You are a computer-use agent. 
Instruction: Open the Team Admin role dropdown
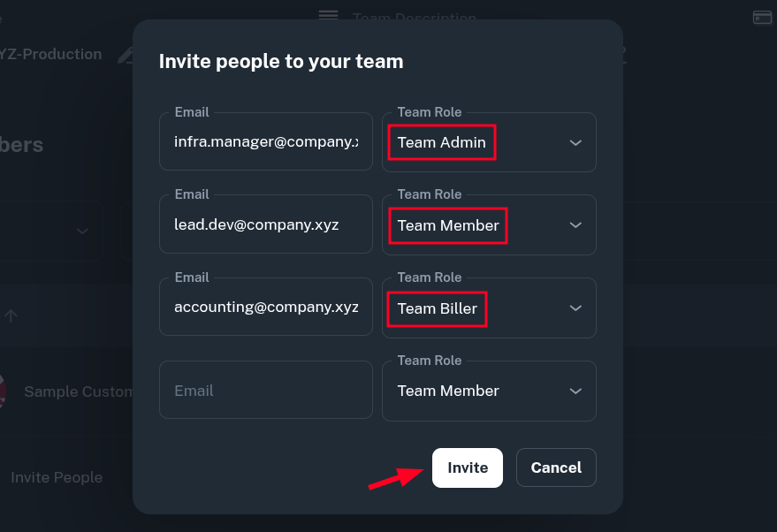tap(489, 142)
